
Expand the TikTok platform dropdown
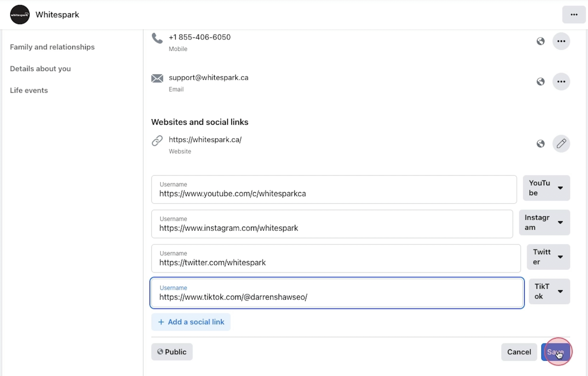(549, 291)
